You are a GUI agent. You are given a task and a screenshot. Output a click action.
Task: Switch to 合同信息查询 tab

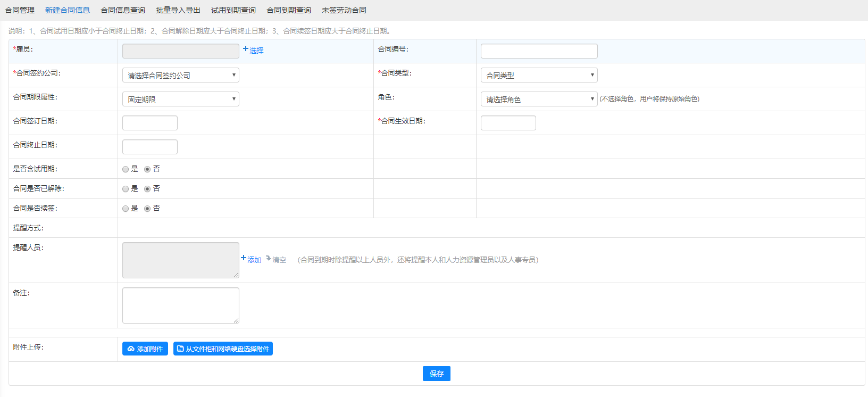[x=123, y=10]
